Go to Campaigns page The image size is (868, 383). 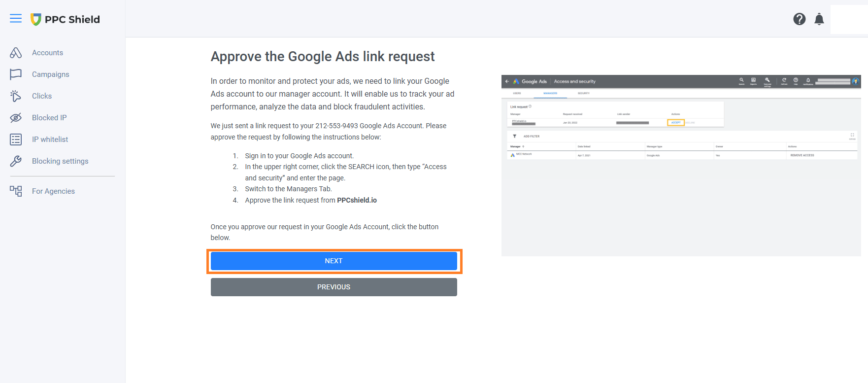coord(51,74)
